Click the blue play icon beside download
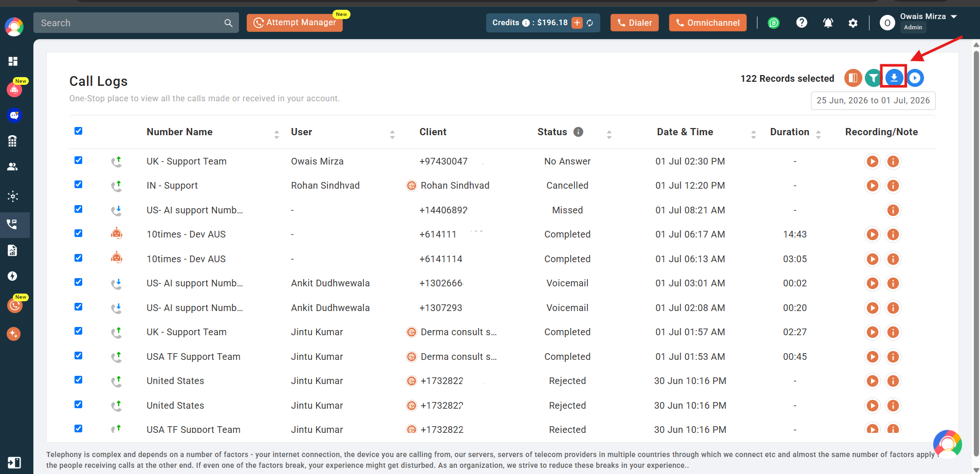 point(915,78)
